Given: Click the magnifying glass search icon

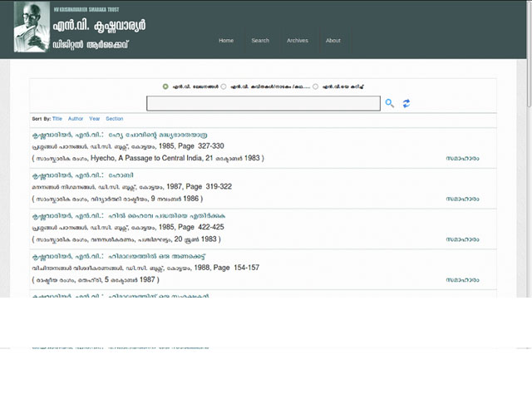Looking at the screenshot, I should 390,103.
